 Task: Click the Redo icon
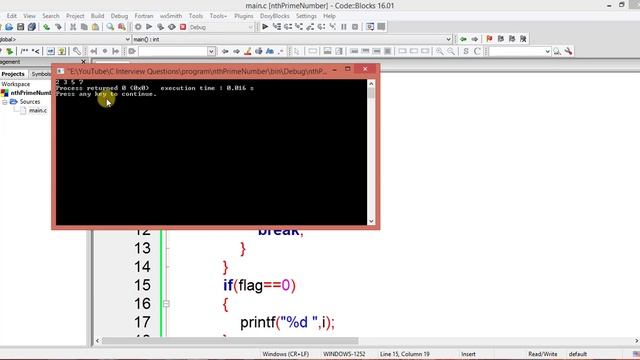tap(58, 27)
